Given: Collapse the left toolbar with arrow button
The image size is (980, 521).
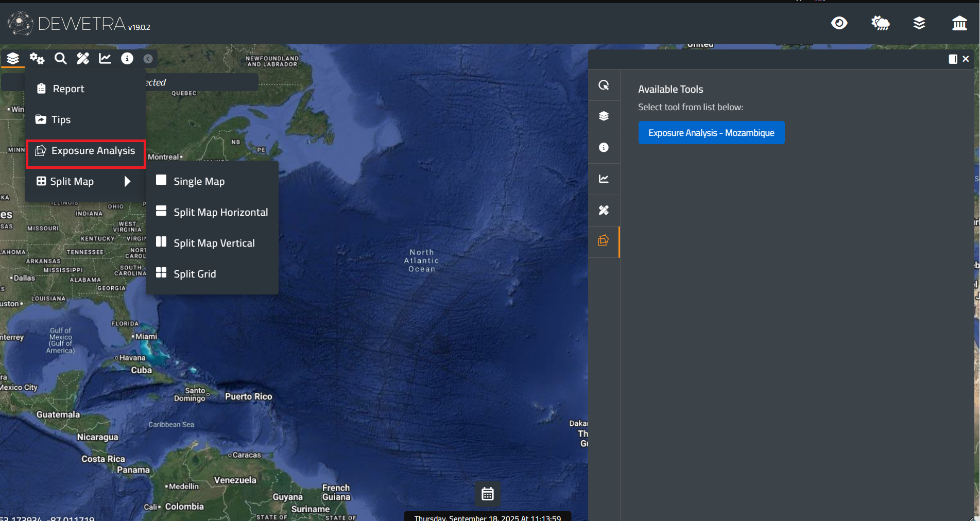Looking at the screenshot, I should point(148,59).
